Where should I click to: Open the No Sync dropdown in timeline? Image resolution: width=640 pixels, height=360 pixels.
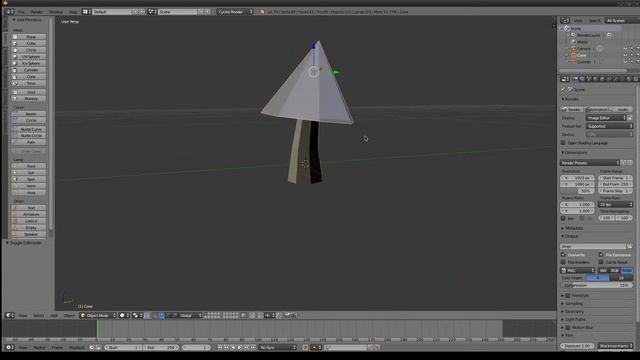coord(278,347)
